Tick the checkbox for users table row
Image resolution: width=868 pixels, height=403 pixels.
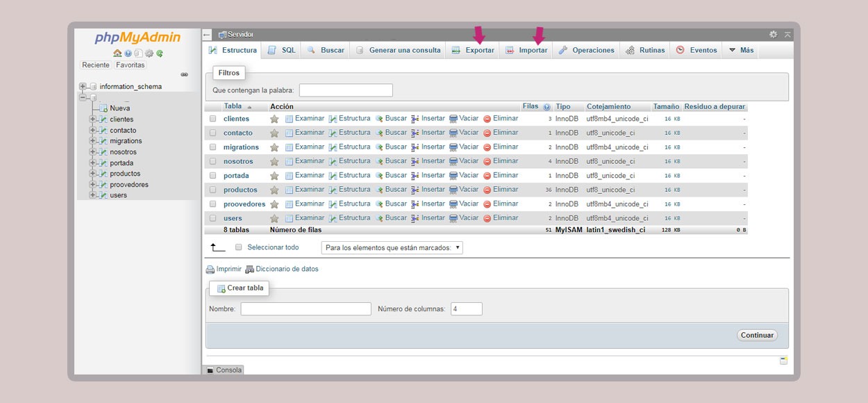(213, 218)
